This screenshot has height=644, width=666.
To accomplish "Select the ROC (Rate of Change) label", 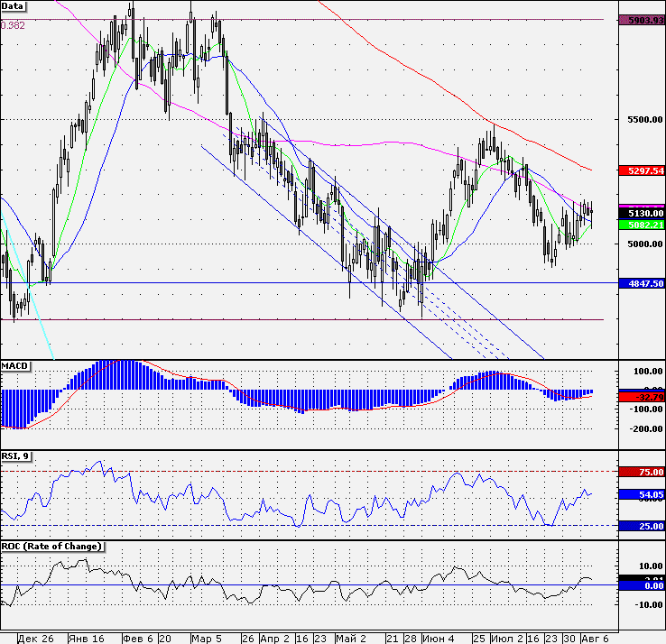I will (51, 547).
